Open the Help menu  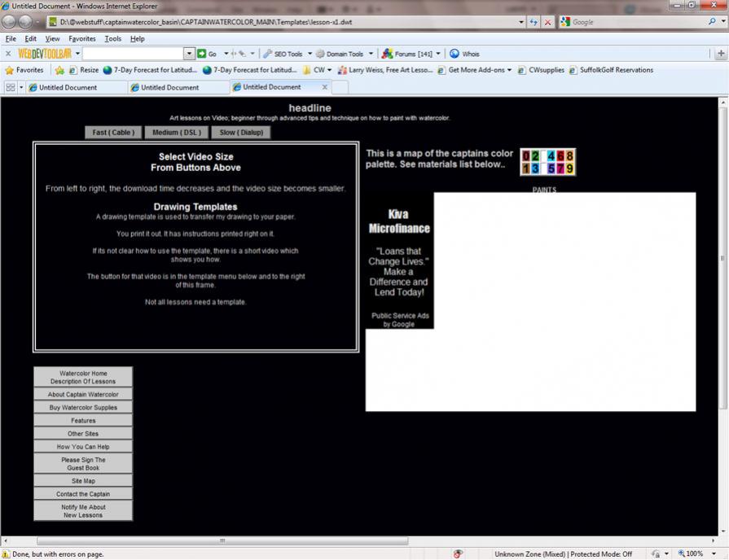click(137, 39)
